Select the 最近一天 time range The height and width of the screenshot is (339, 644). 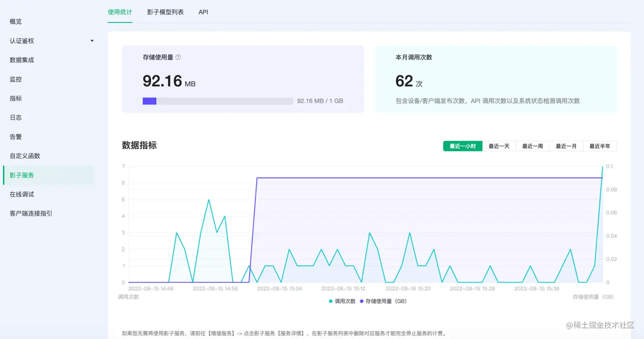click(499, 146)
